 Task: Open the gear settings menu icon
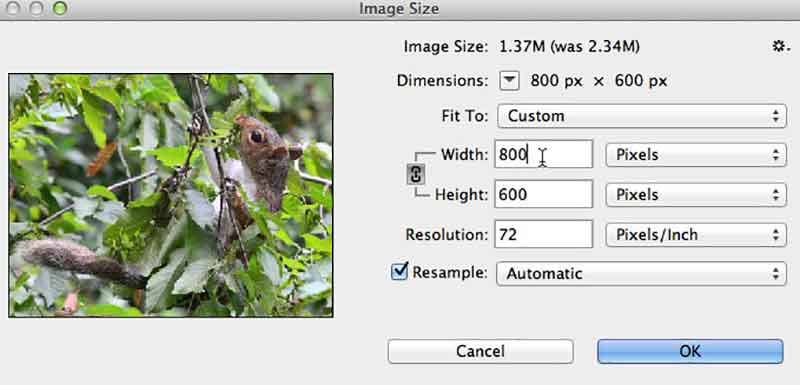(780, 47)
